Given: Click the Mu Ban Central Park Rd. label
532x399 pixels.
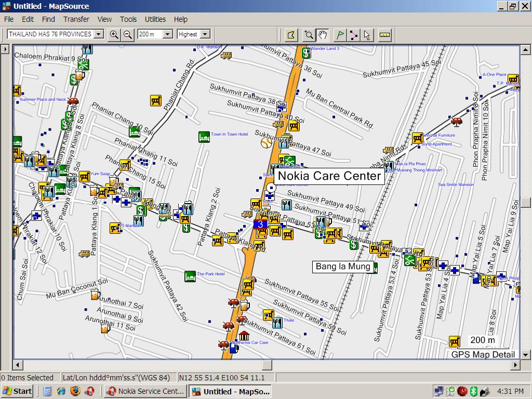Looking at the screenshot, I should [340, 109].
